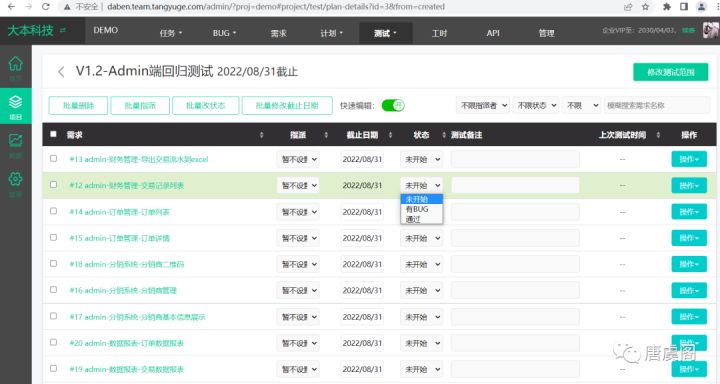Check the box for requirement #17
Screen dimensions: 720x384
point(53,316)
